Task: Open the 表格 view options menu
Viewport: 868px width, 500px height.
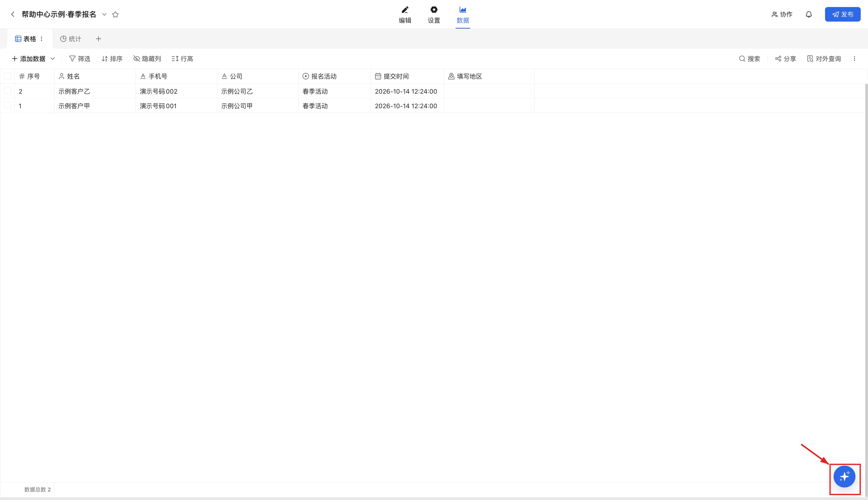Action: (x=42, y=39)
